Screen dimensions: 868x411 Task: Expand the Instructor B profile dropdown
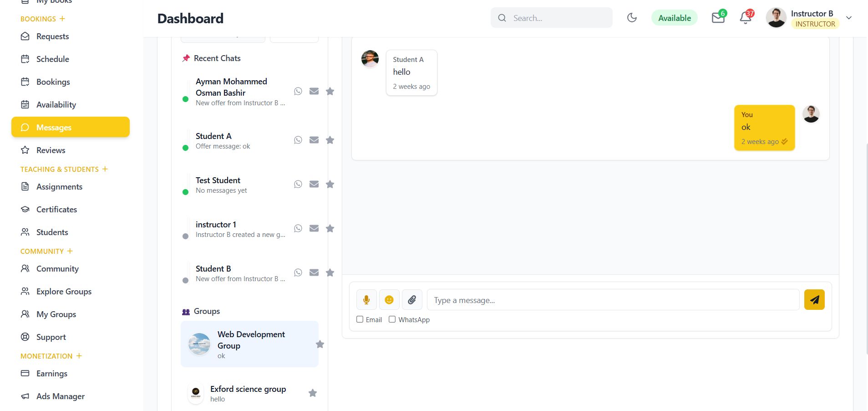click(x=849, y=18)
